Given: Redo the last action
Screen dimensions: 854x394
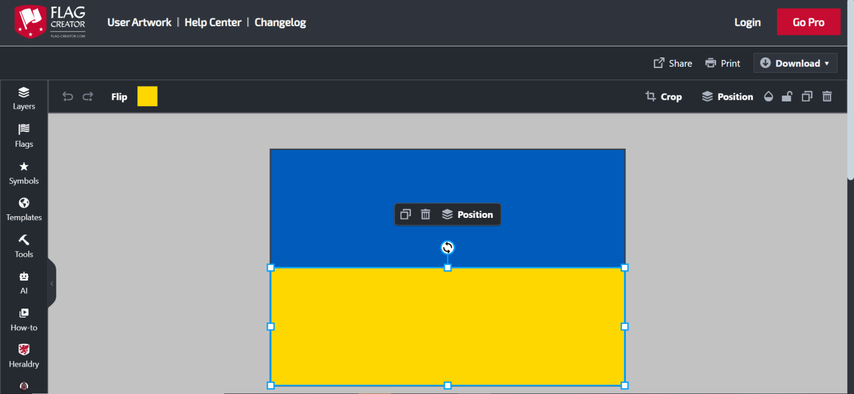Looking at the screenshot, I should pos(88,96).
